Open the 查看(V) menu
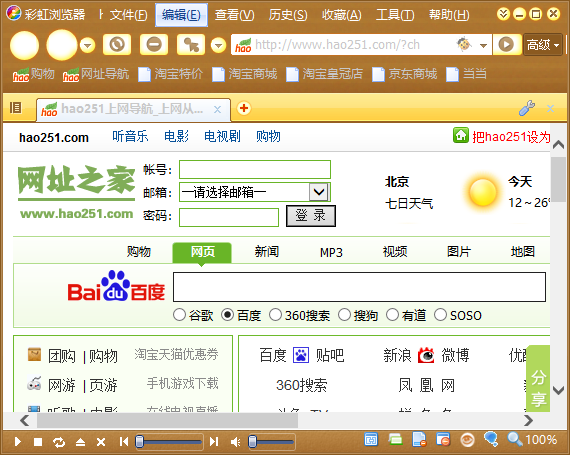The image size is (570, 455). 234,15
